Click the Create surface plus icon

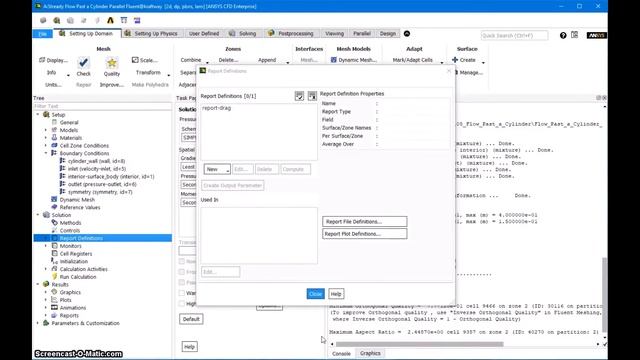[455, 60]
